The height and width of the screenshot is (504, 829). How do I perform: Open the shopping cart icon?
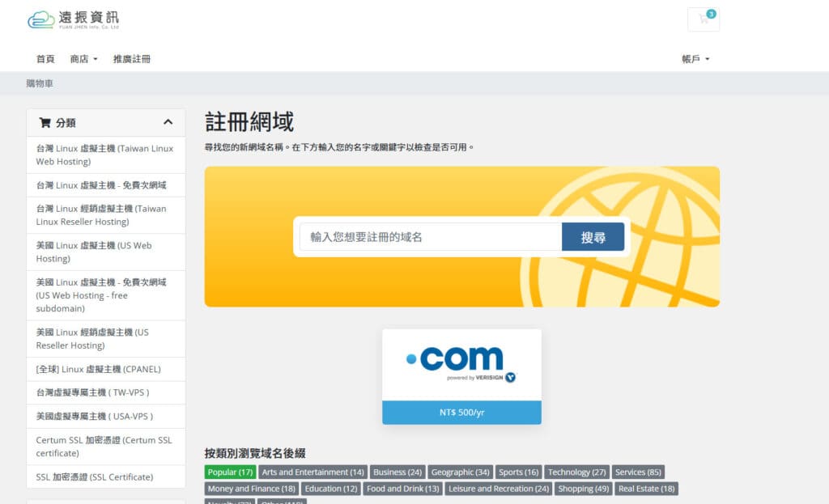tap(704, 19)
